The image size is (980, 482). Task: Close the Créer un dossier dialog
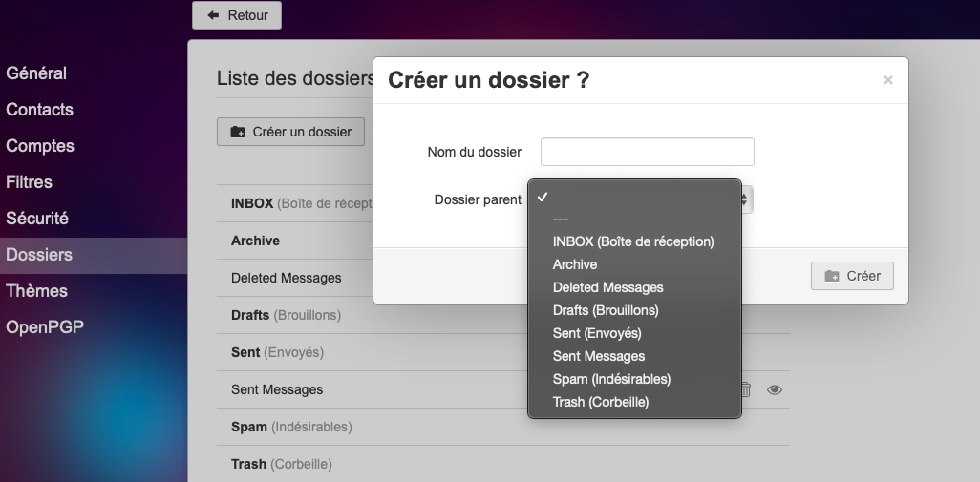pyautogui.click(x=887, y=80)
